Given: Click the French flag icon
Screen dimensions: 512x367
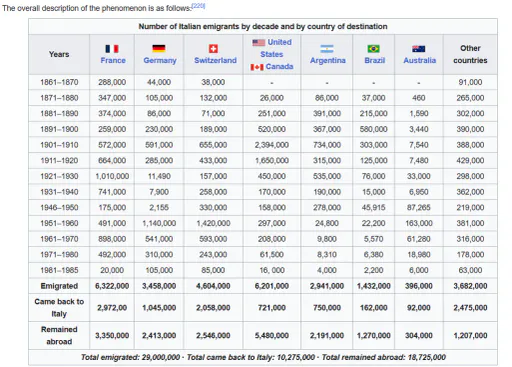Looking at the screenshot, I should pyautogui.click(x=112, y=49).
